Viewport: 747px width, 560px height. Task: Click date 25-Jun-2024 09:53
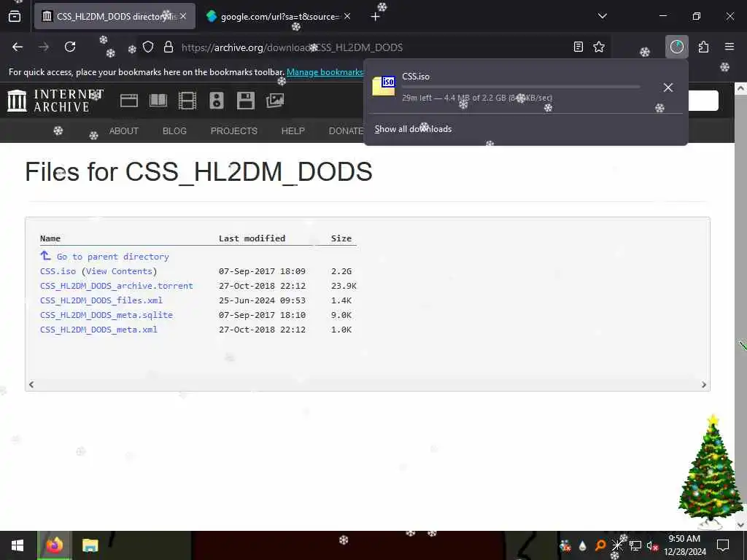tap(262, 300)
